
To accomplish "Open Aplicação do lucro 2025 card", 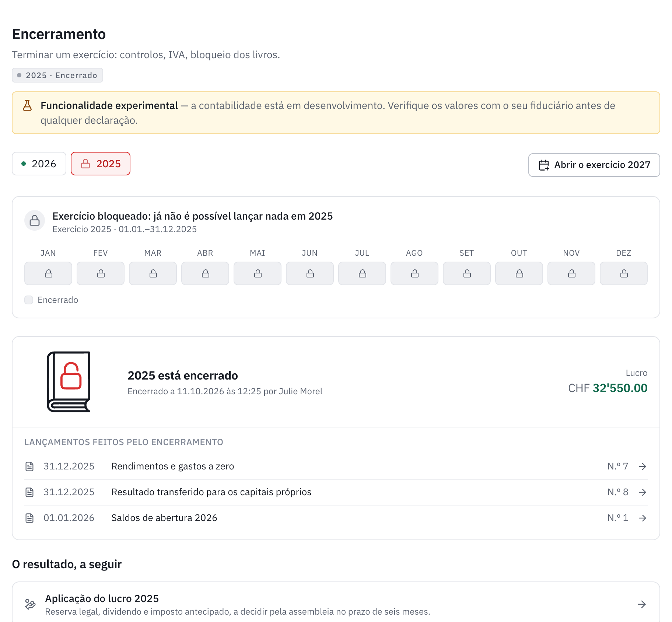I will click(336, 604).
